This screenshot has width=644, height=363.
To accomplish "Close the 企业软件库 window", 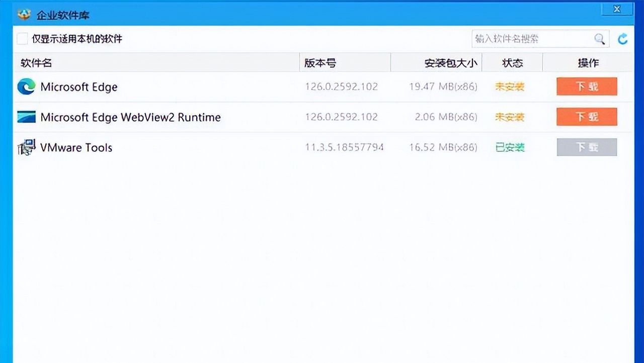I will [x=617, y=9].
